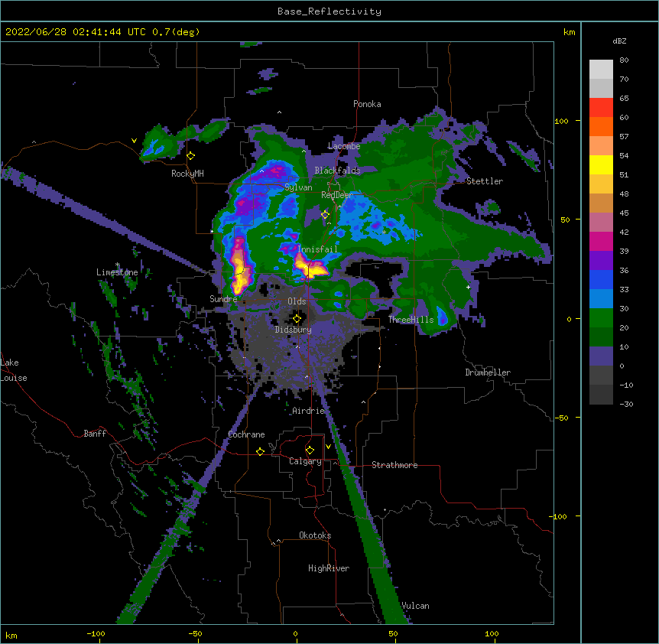The width and height of the screenshot is (659, 644).
Task: Click the yellow marker below Cochrane label
Action: point(260,451)
